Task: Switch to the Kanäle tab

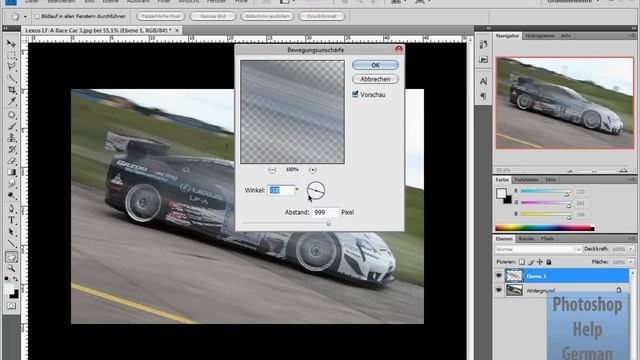Action: pos(527,239)
